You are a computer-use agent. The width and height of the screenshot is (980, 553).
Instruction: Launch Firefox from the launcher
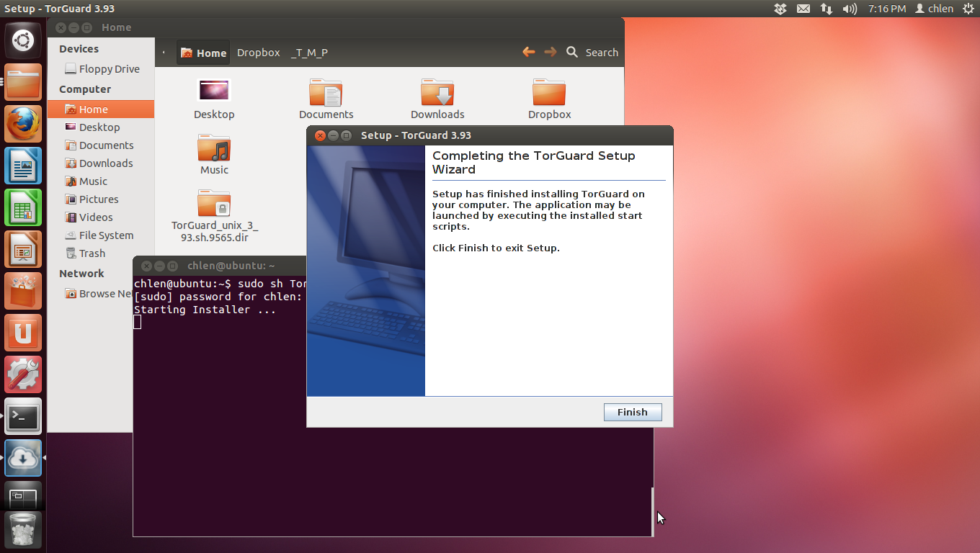pos(23,124)
